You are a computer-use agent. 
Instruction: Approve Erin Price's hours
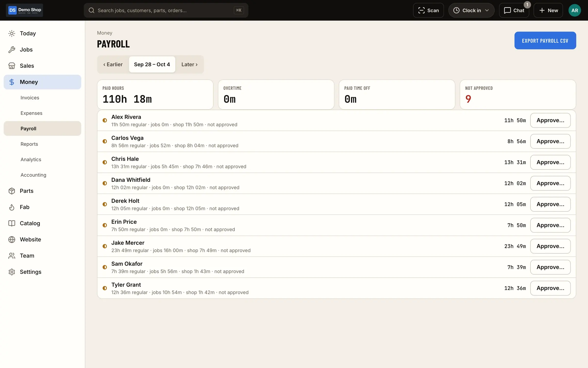[550, 225]
